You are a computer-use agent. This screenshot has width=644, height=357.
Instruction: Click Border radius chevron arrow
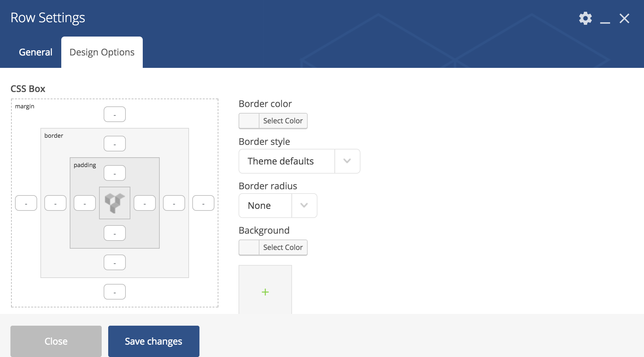[304, 206]
